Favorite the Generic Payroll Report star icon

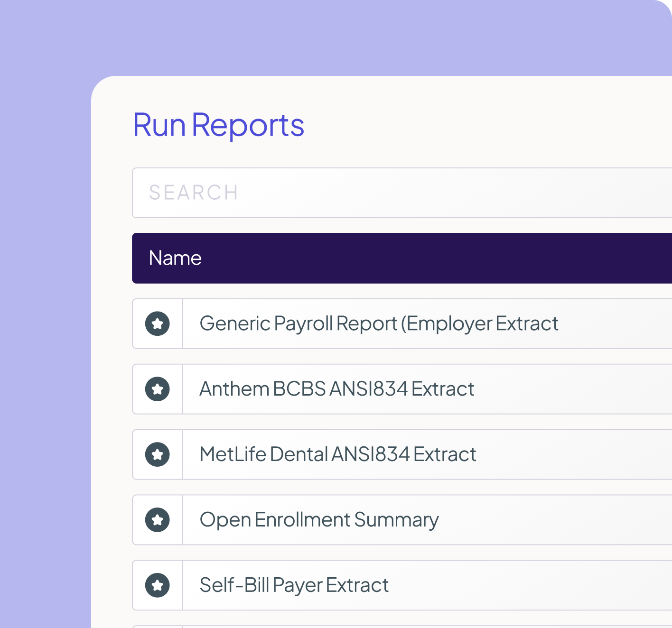pos(158,324)
